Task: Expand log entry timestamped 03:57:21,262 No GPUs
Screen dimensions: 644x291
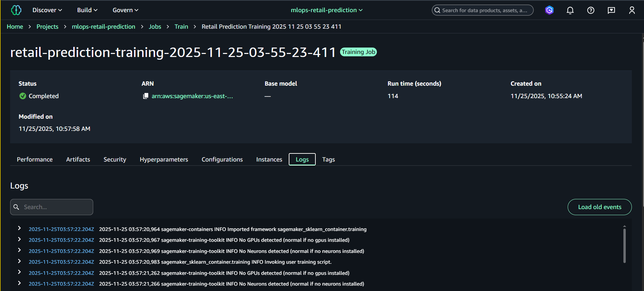Action: click(x=19, y=272)
